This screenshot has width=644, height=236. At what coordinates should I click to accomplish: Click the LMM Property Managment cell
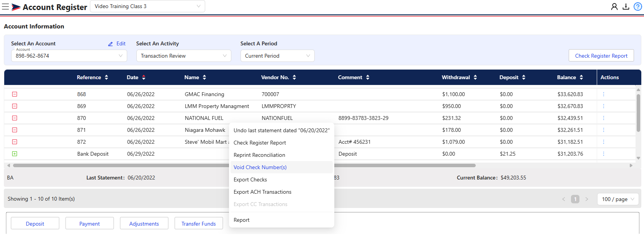pos(217,106)
